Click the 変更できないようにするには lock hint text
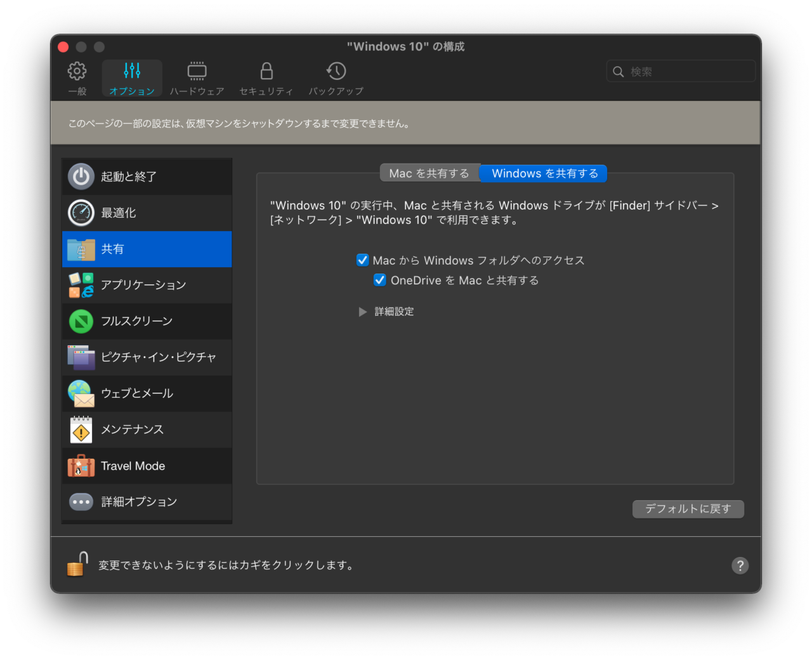This screenshot has height=660, width=812. pos(226,565)
